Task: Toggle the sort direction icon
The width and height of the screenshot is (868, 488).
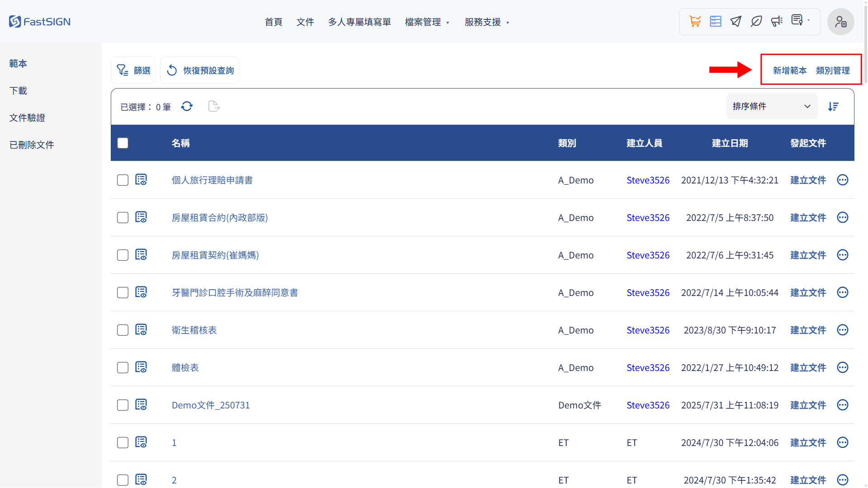Action: 833,106
